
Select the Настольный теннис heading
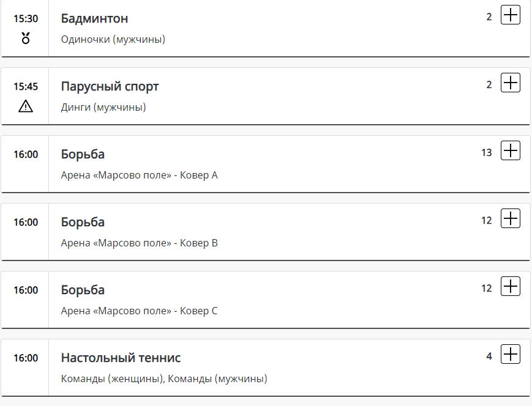(121, 358)
